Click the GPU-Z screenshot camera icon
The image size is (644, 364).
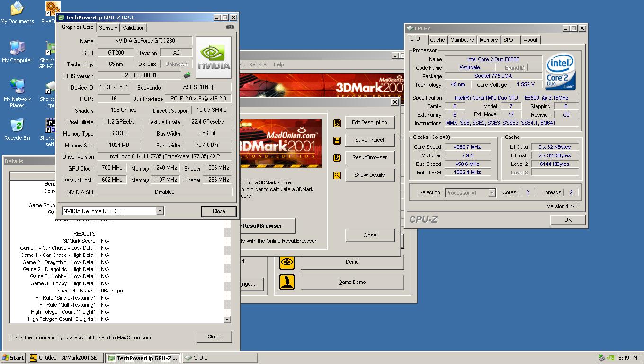[230, 27]
